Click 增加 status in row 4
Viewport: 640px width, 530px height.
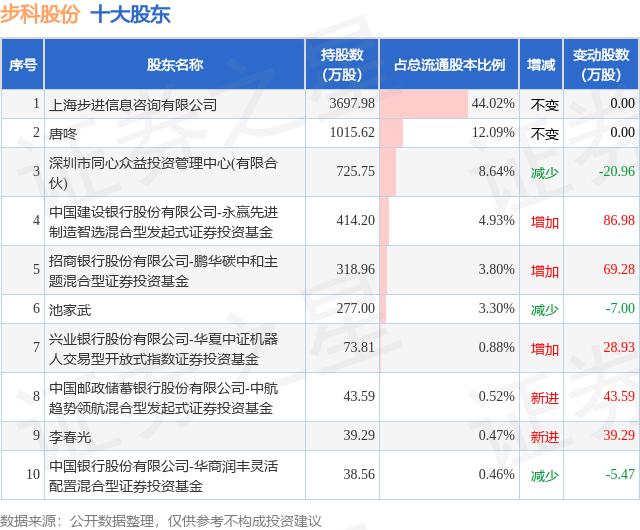tap(544, 222)
